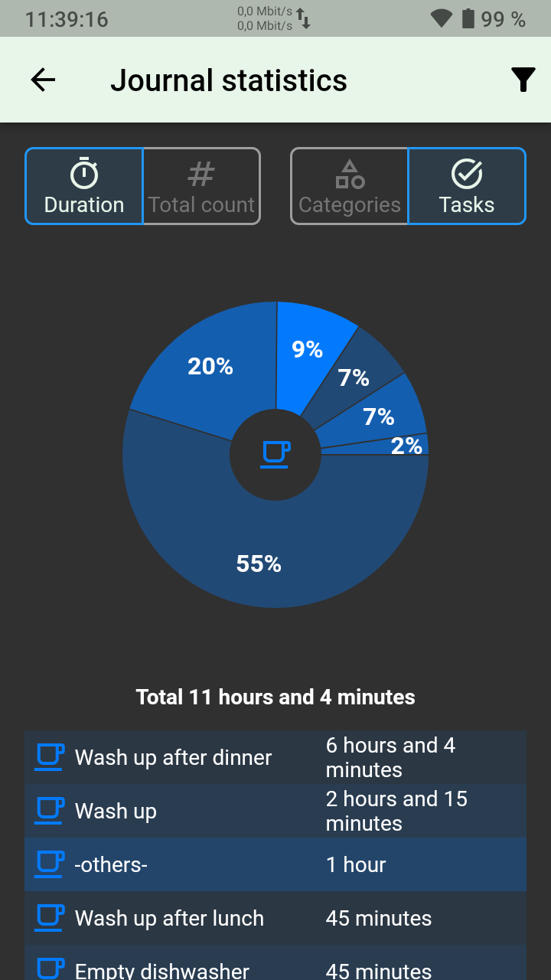Tap cup icon beside Wash up after lunch
Screen dimensions: 551x980
coord(50,918)
